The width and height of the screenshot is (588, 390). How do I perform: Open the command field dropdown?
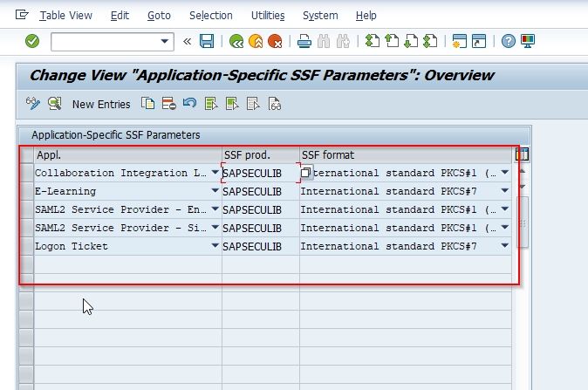164,41
